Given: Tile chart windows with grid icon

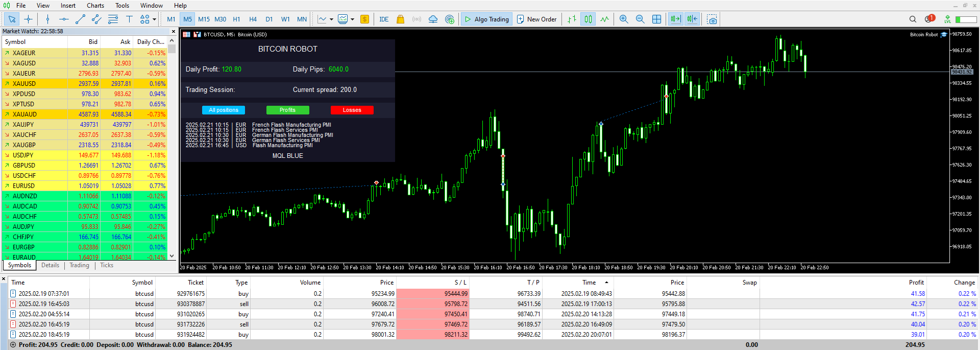Looking at the screenshot, I should 656,19.
